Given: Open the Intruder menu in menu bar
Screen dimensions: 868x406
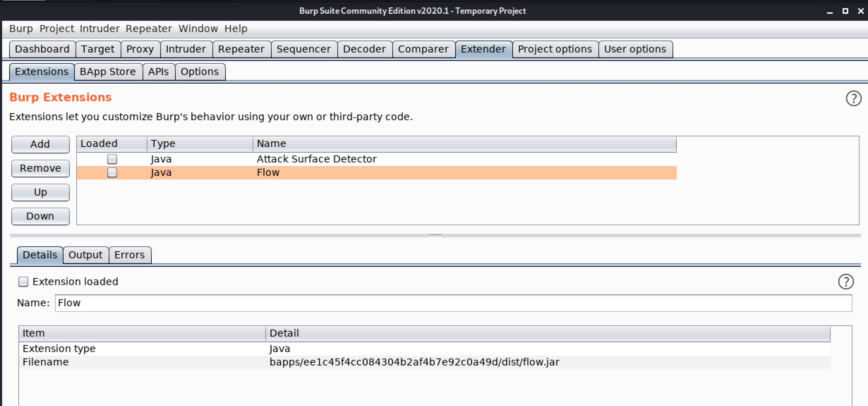Looking at the screenshot, I should [x=100, y=29].
